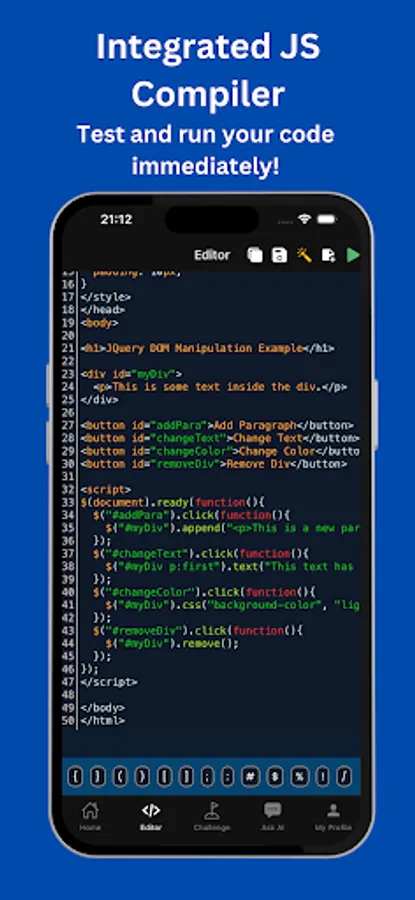This screenshot has width=415, height=900.
Task: Go to the Home tab
Action: pos(90,817)
